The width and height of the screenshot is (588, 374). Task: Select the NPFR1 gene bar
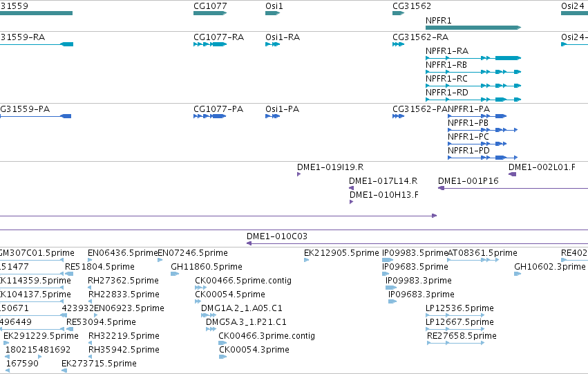(473, 28)
